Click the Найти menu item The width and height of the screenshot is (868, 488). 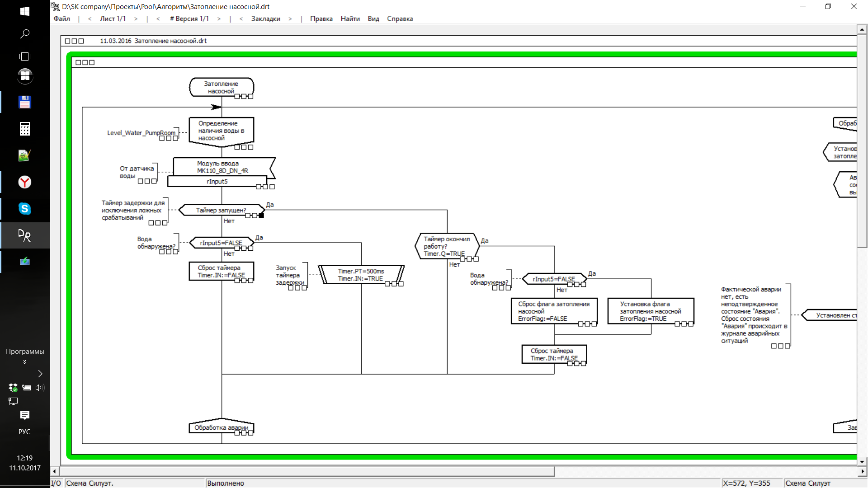coord(350,19)
